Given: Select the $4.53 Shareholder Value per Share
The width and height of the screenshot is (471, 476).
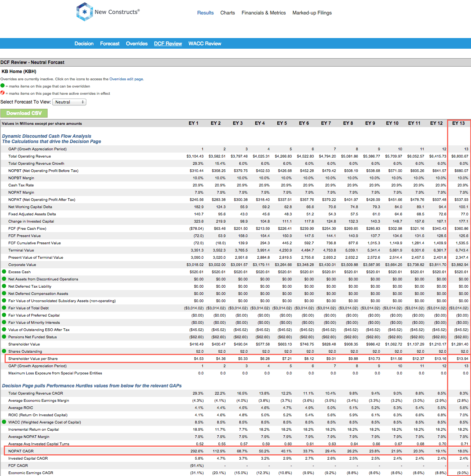Looking at the screenshot, I should point(199,359).
